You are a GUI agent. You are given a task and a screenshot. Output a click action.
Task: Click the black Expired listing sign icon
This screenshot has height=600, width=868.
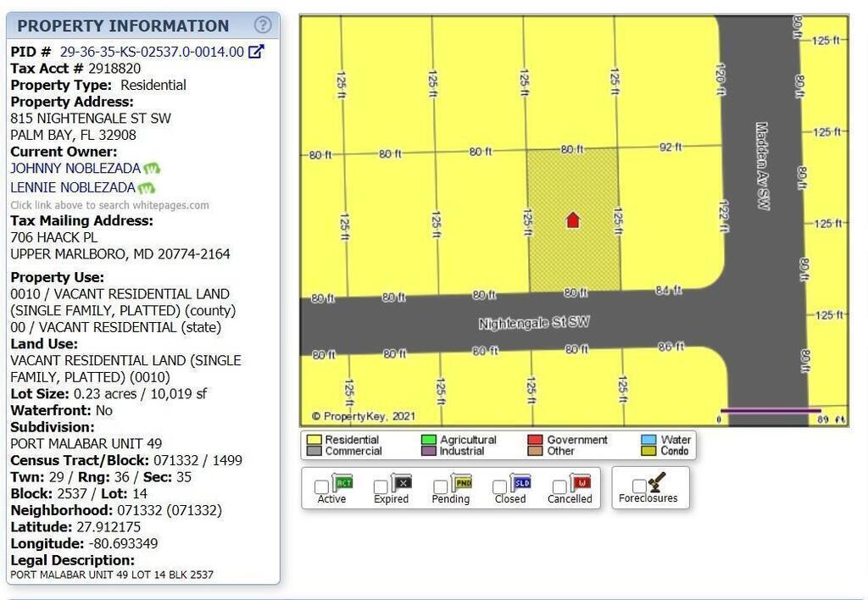coord(403,484)
